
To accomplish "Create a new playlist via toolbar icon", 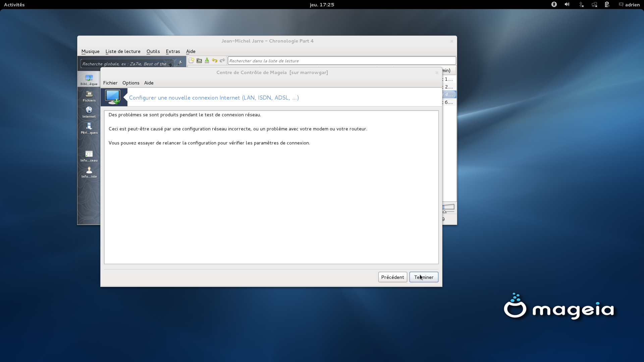I will point(192,61).
